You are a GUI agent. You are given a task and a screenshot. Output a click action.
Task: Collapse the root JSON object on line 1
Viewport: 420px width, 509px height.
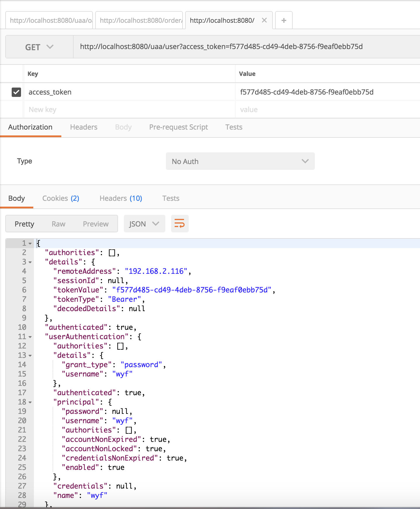tap(30, 243)
